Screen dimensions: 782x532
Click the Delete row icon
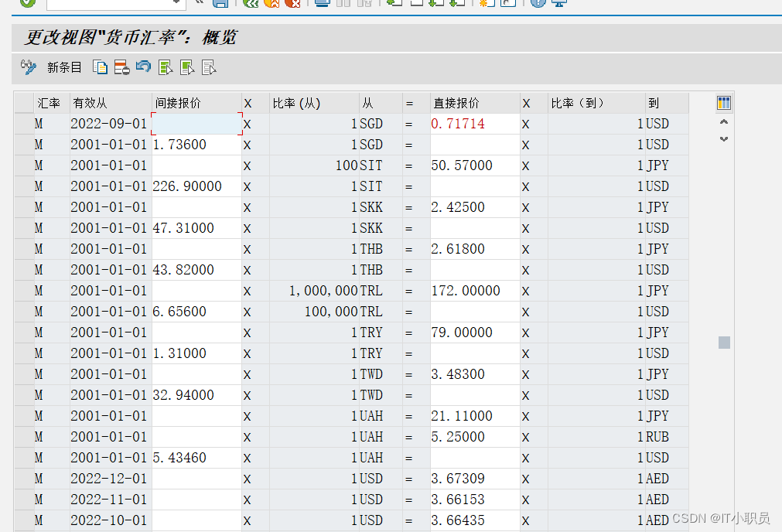(x=121, y=67)
